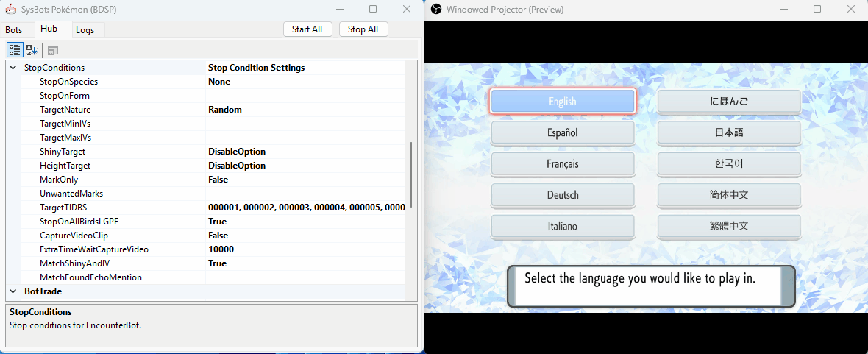Collapse the StopConditions category

[13, 68]
